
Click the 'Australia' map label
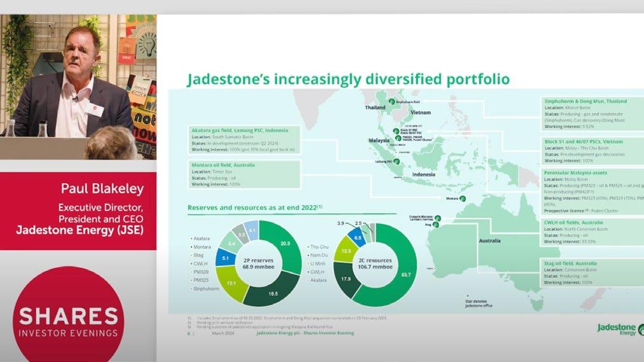(x=490, y=240)
